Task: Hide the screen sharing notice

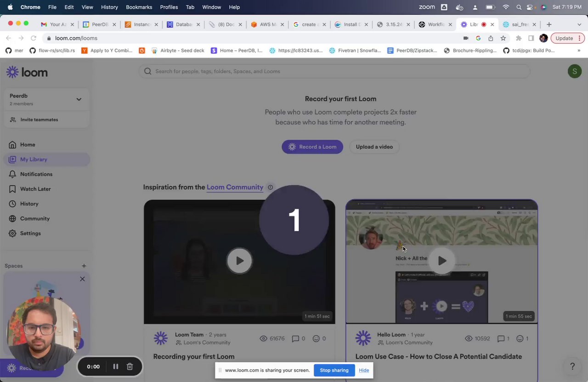Action: (x=364, y=370)
